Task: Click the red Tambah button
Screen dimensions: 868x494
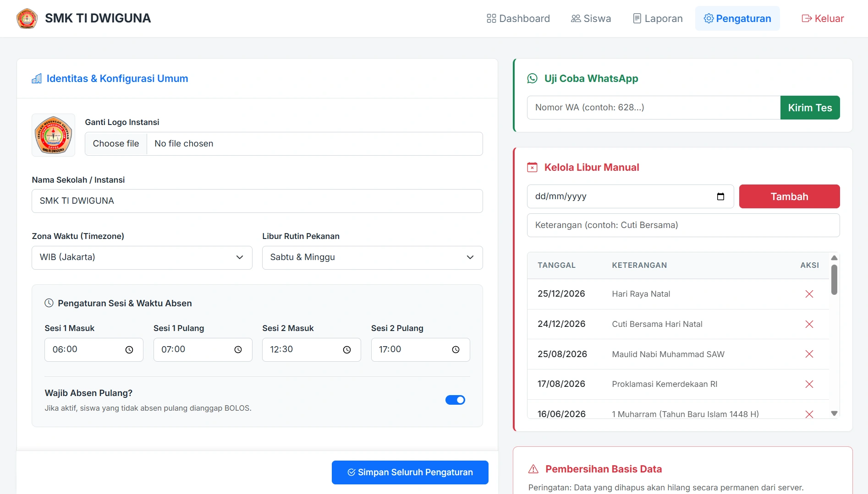Action: (789, 196)
